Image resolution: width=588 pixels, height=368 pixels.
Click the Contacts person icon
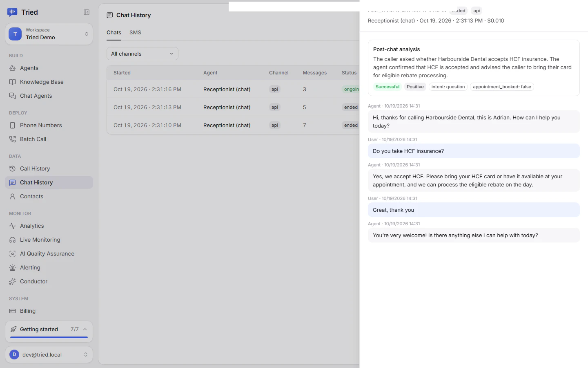point(13,196)
